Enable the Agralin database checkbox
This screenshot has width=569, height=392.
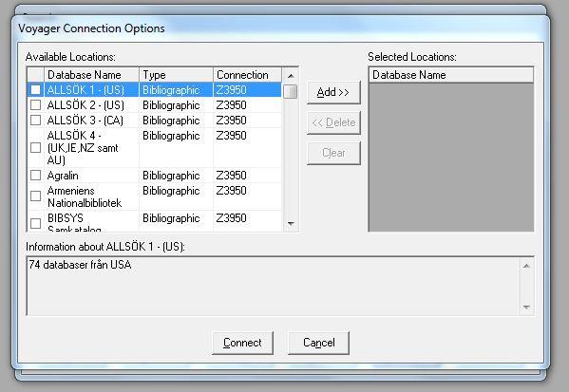[x=35, y=176]
